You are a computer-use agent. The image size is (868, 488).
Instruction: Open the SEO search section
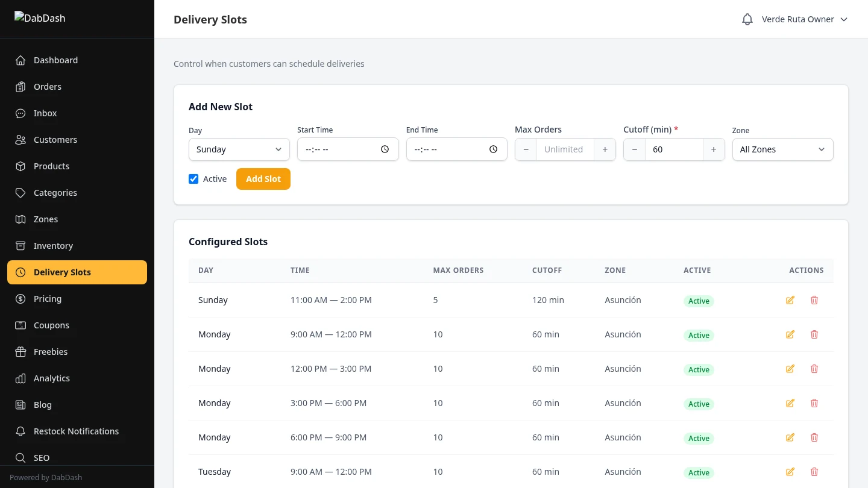point(42,457)
